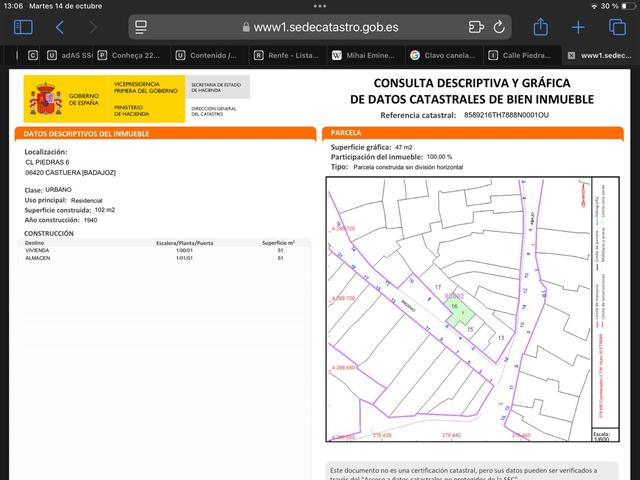Close the active www1.sedecatastro tab
The height and width of the screenshot is (480, 640).
pyautogui.click(x=570, y=55)
